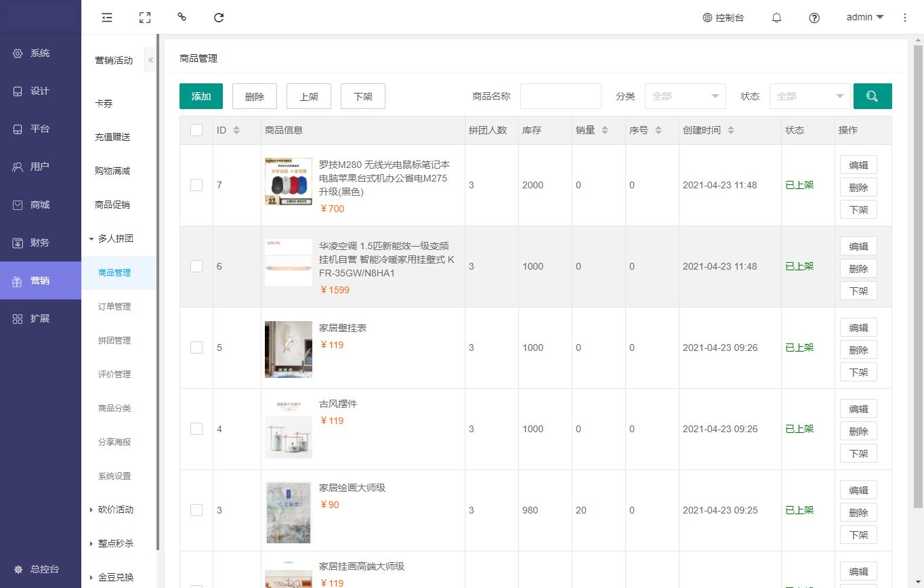
Task: Click 编辑 for the 家居壁挂表 product
Action: click(x=858, y=327)
